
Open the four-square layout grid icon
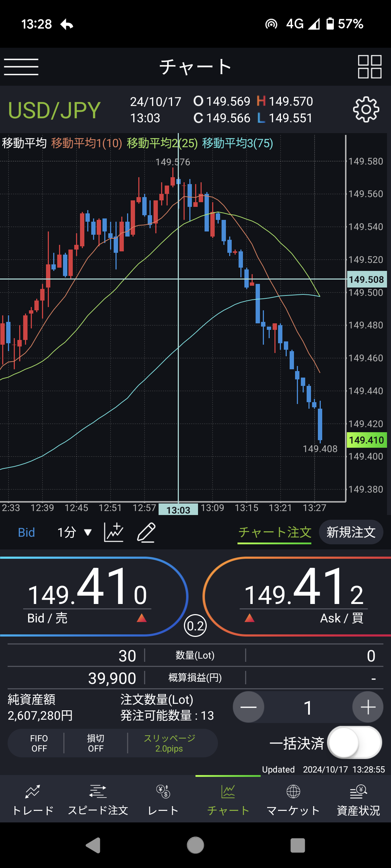[x=370, y=67]
